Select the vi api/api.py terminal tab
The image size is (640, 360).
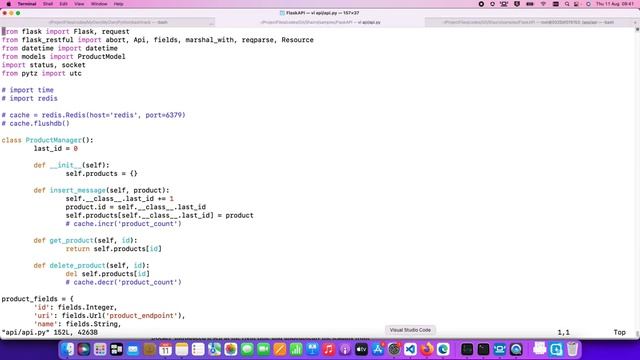320,22
